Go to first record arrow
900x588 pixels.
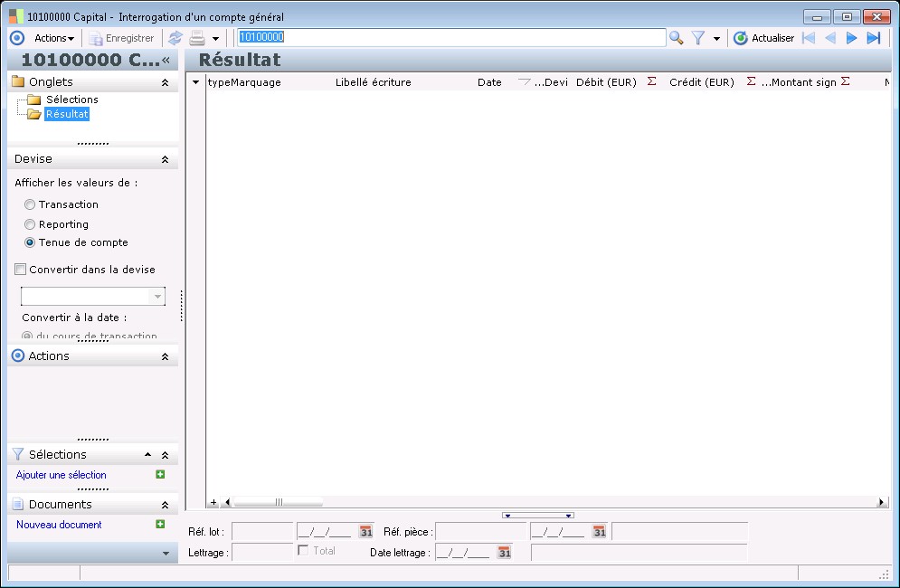[809, 38]
